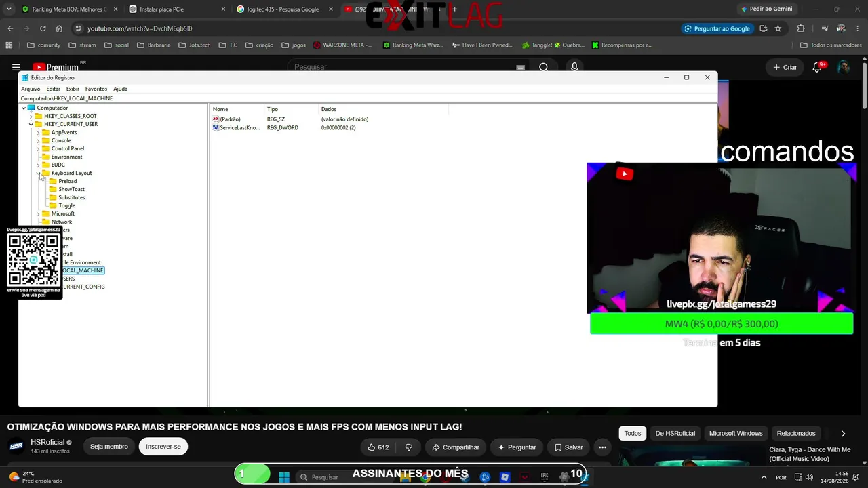Open the Favoritos menu in Registry Editor
868x488 pixels.
coord(96,89)
